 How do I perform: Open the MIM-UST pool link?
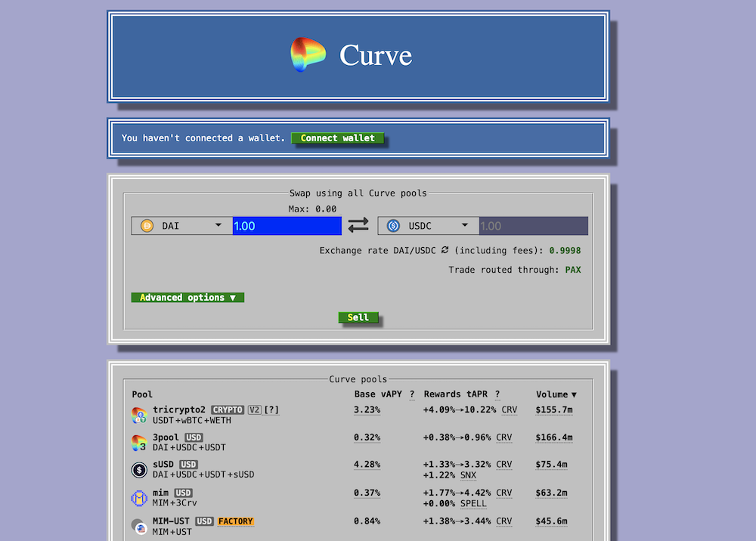pos(171,521)
